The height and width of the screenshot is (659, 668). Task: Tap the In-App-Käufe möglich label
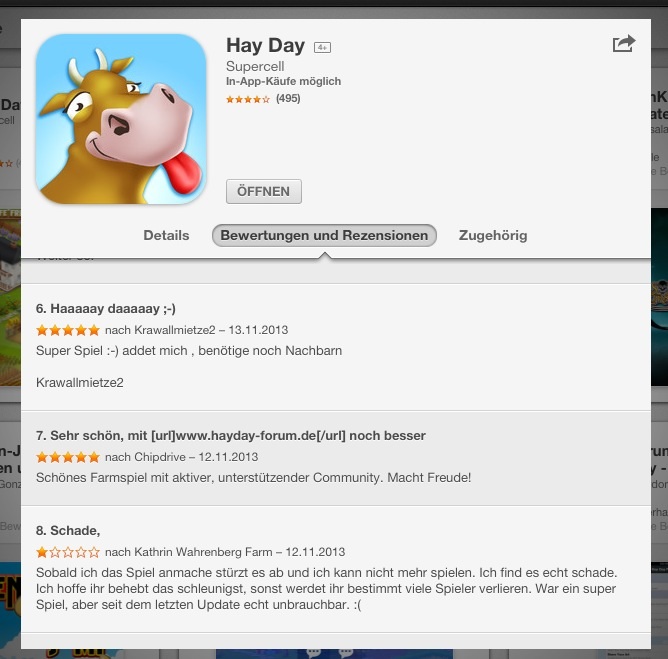tap(283, 81)
